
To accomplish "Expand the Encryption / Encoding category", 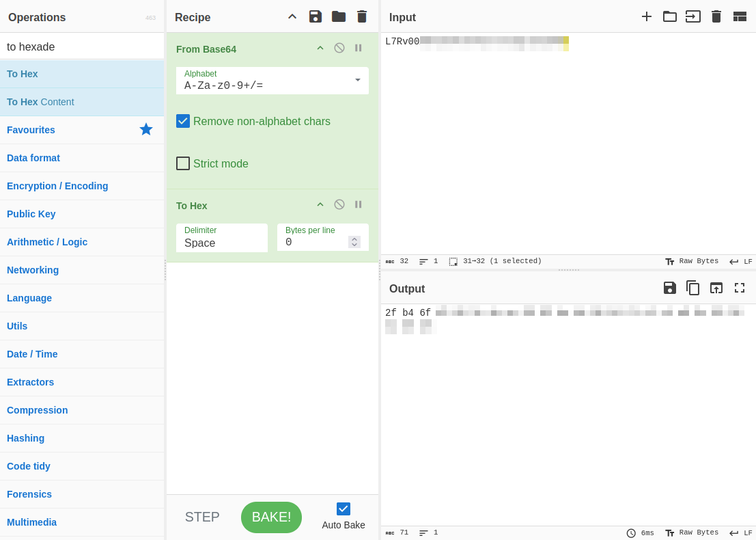I will 57,186.
